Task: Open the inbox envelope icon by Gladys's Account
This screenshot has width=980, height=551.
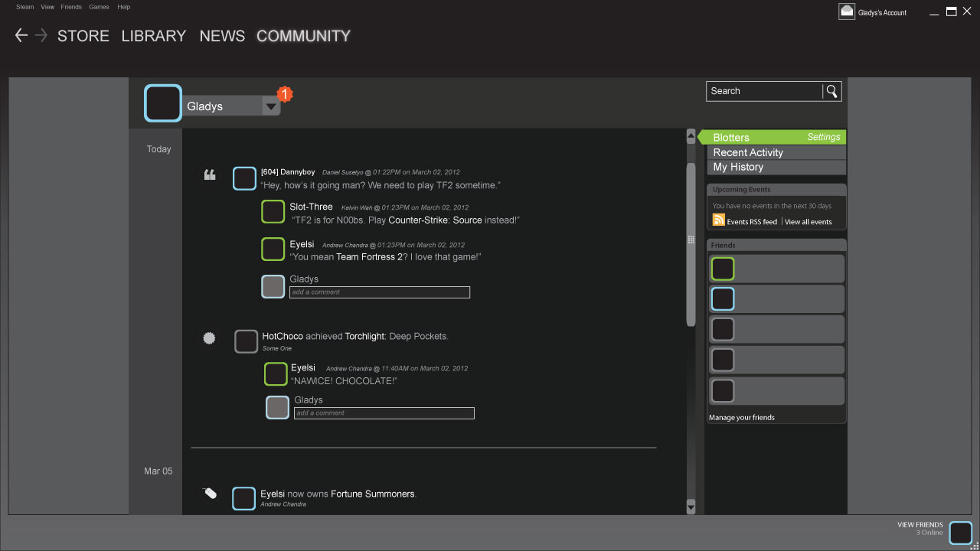Action: coord(846,11)
